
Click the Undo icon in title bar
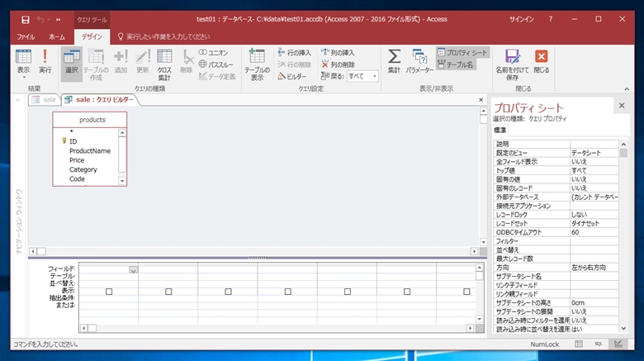click(x=40, y=19)
